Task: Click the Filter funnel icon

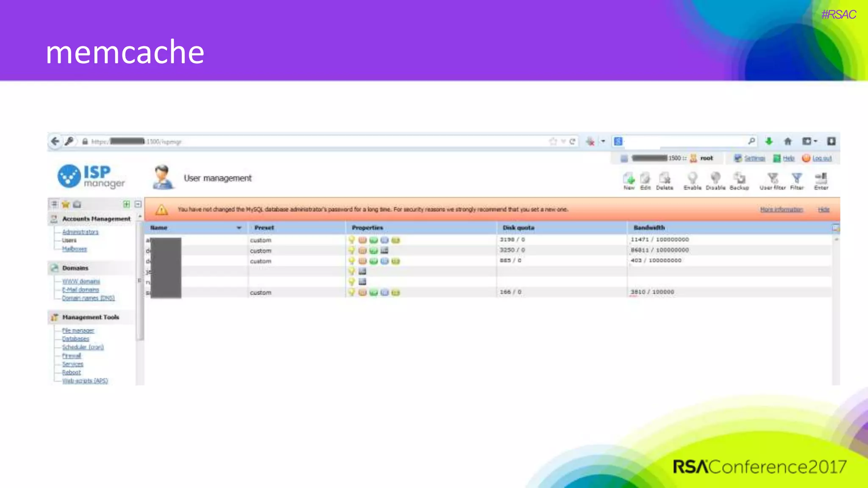Action: tap(797, 178)
